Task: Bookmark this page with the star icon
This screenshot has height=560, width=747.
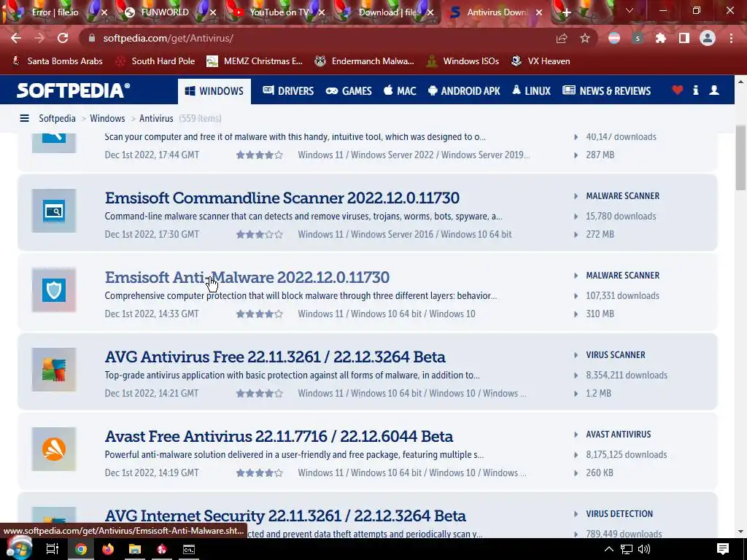Action: pos(585,38)
